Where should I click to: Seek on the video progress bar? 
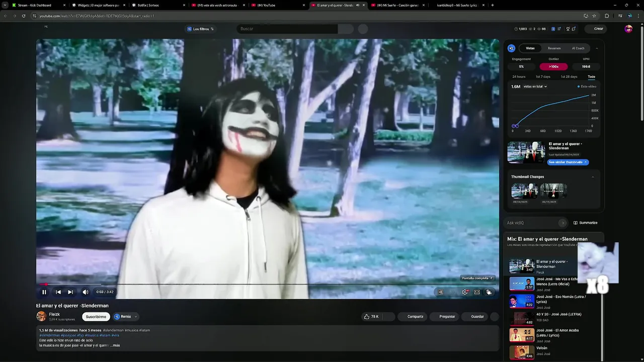[267, 285]
